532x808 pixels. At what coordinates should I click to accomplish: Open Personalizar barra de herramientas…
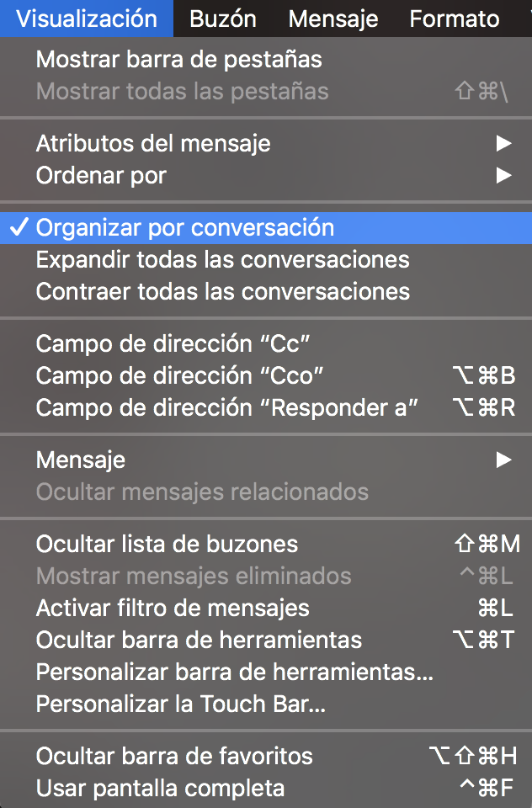point(235,672)
